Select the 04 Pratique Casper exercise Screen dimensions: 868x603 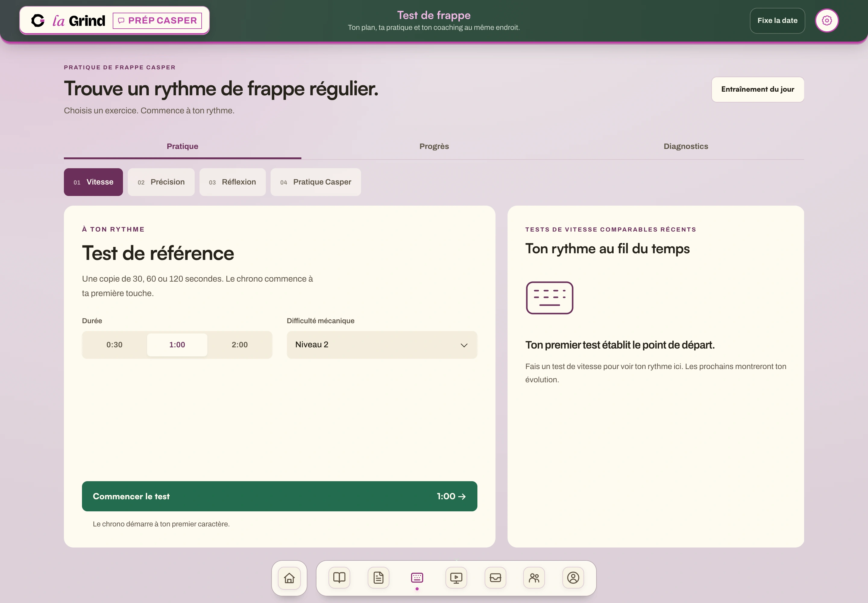point(315,182)
